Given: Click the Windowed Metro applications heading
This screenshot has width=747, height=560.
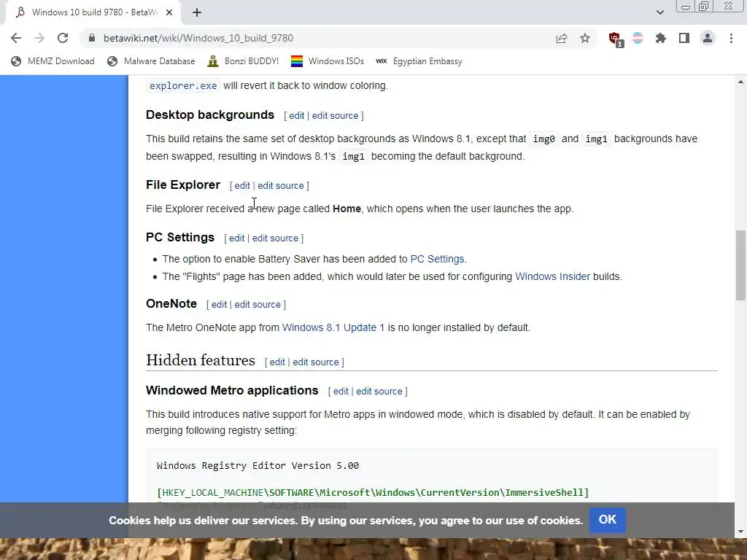Looking at the screenshot, I should [232, 391].
